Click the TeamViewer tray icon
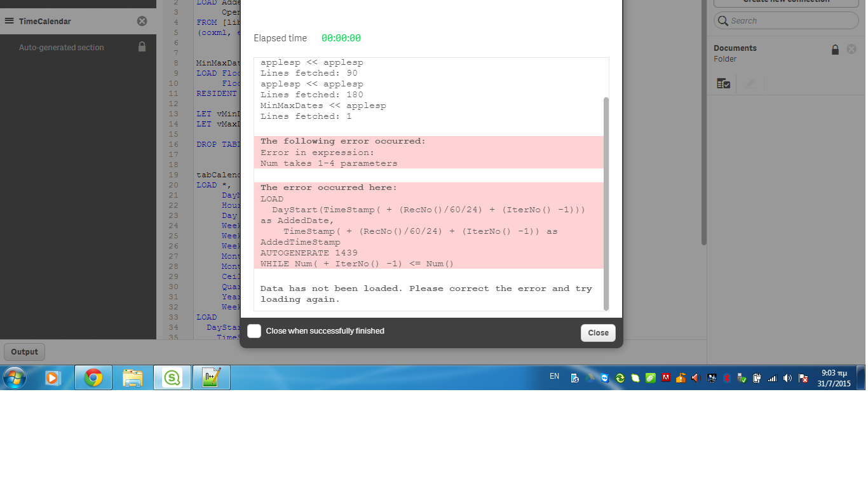 coord(604,377)
